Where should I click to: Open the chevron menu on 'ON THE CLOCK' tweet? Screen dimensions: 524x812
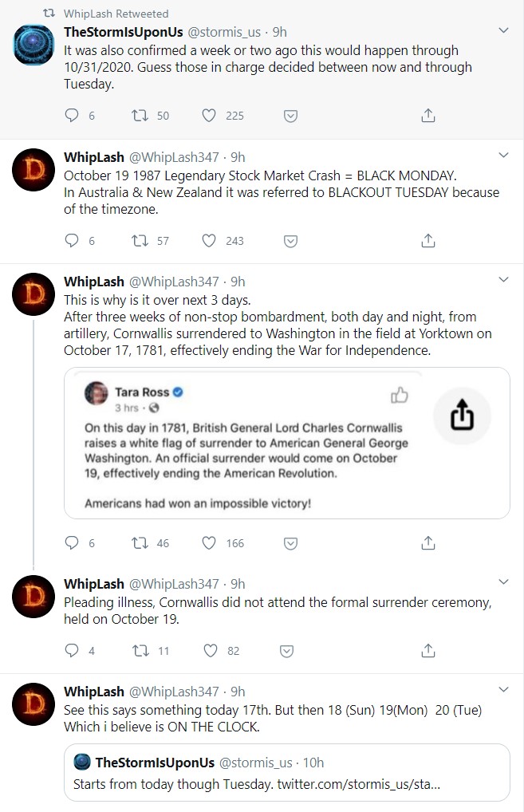click(503, 690)
